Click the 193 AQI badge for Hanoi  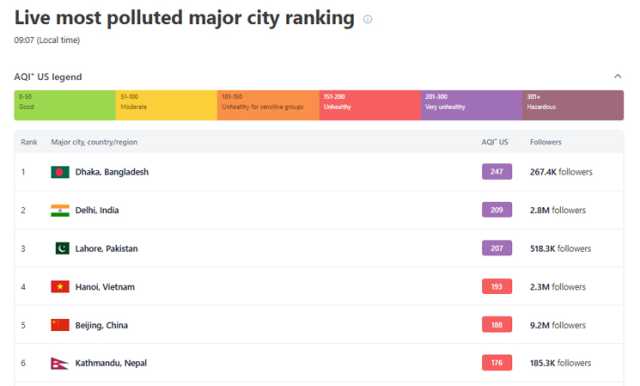pos(497,286)
